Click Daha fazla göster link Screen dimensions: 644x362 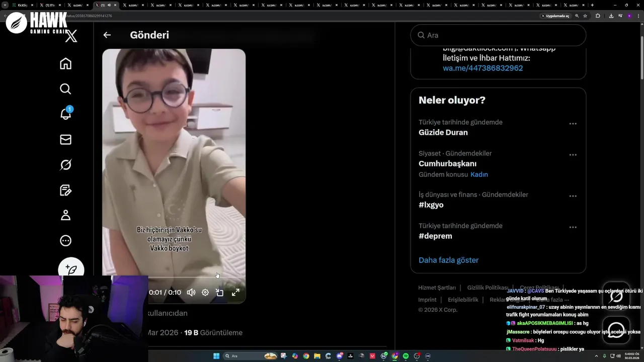(x=448, y=260)
